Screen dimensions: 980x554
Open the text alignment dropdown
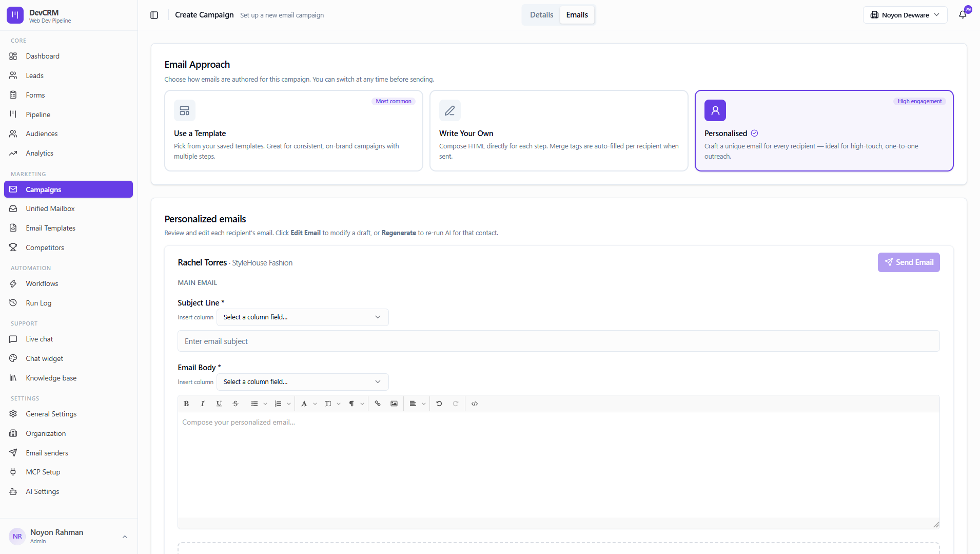point(417,404)
